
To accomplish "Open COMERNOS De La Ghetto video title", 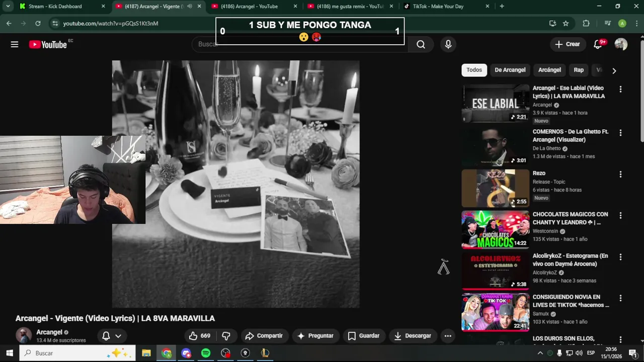I will [571, 136].
